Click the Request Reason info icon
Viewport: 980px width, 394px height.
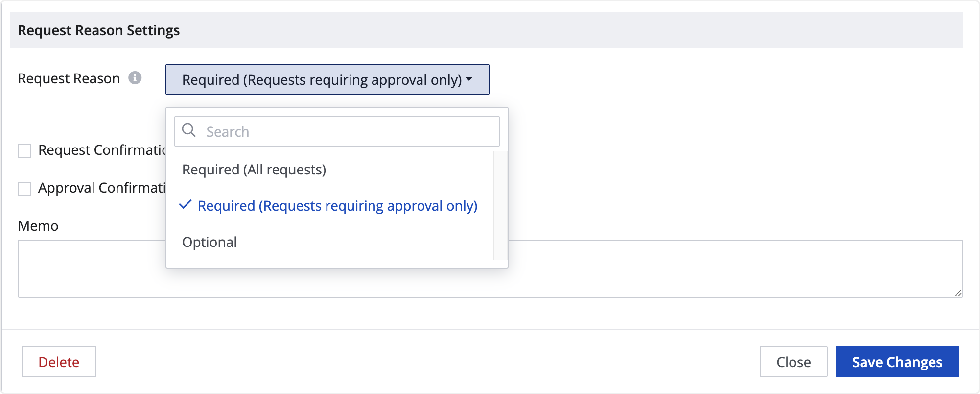[135, 78]
